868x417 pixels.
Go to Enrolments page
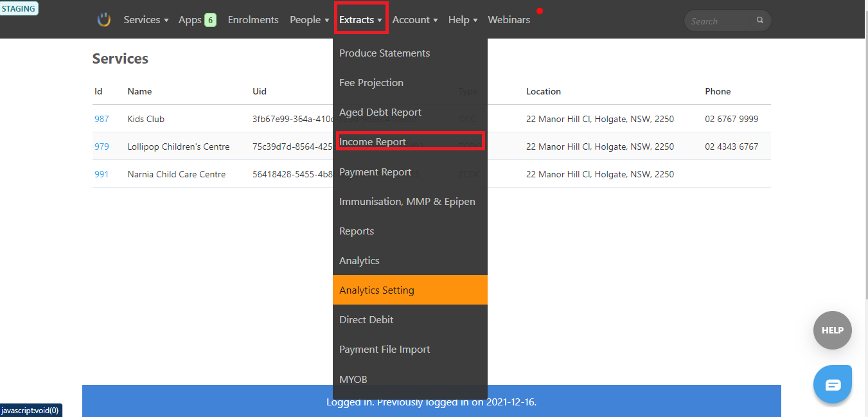coord(253,20)
